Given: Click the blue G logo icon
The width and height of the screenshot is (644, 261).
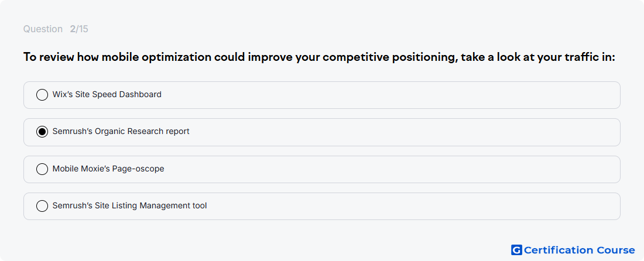Looking at the screenshot, I should point(516,250).
